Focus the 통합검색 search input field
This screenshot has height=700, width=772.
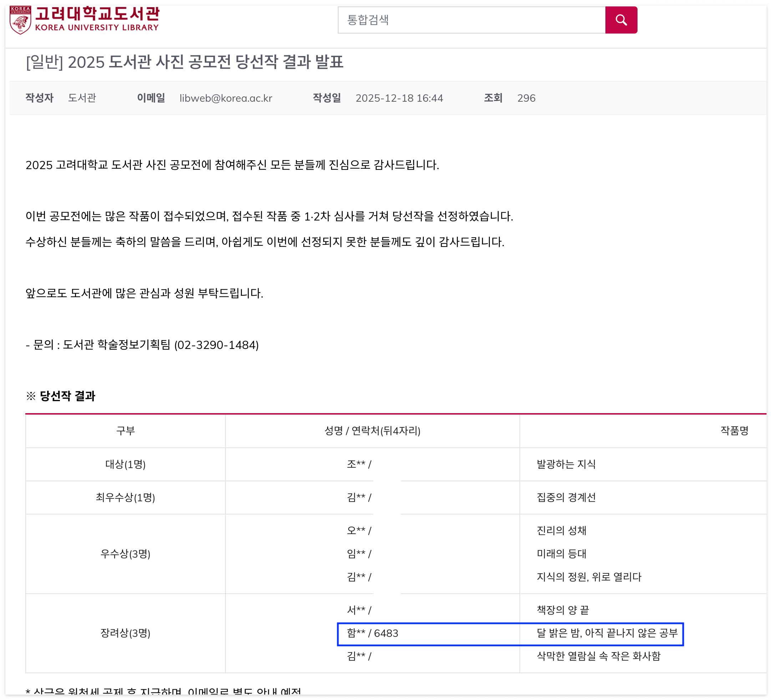471,20
